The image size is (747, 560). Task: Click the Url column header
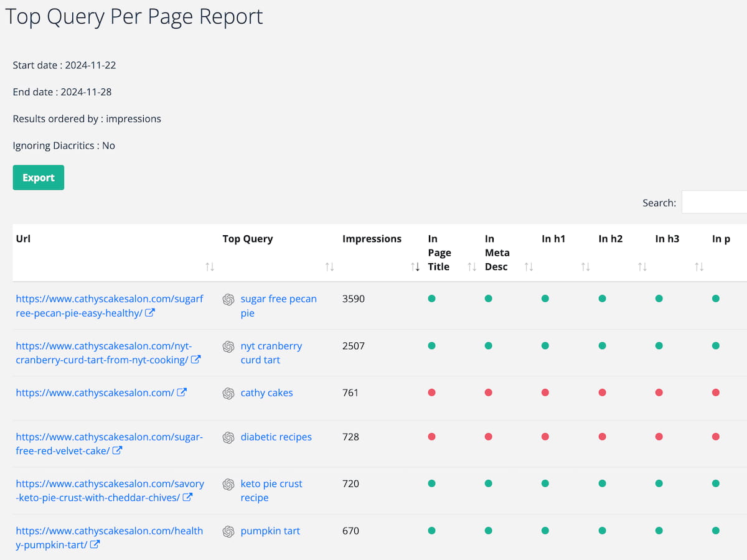coord(23,239)
